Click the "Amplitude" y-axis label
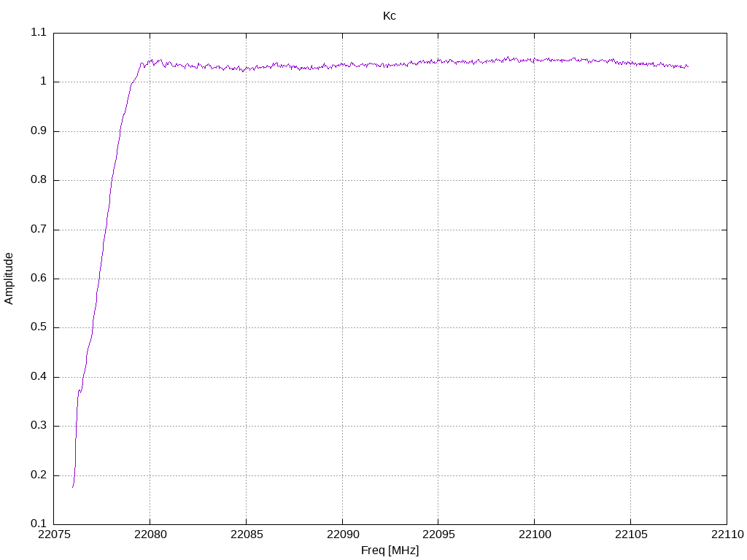The image size is (747, 560). (x=9, y=279)
